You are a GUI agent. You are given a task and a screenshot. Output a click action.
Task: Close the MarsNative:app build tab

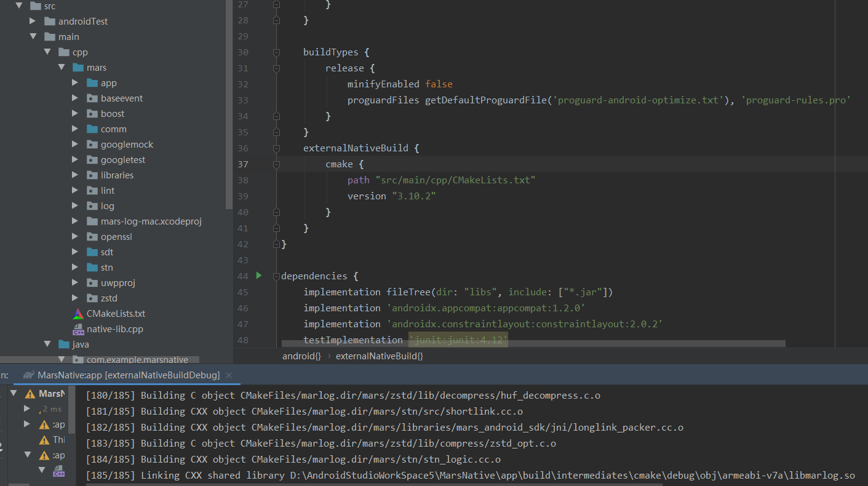[229, 375]
